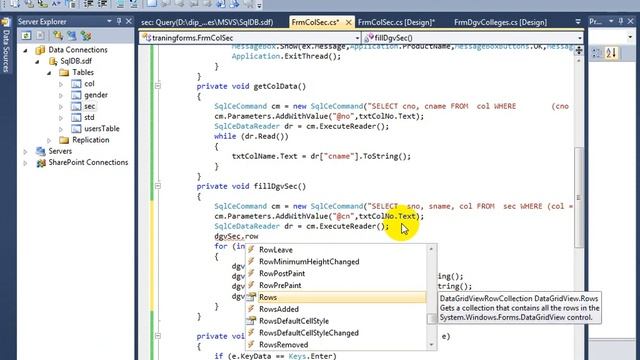Collapse the SqlDB.sdf database node

coord(37,62)
